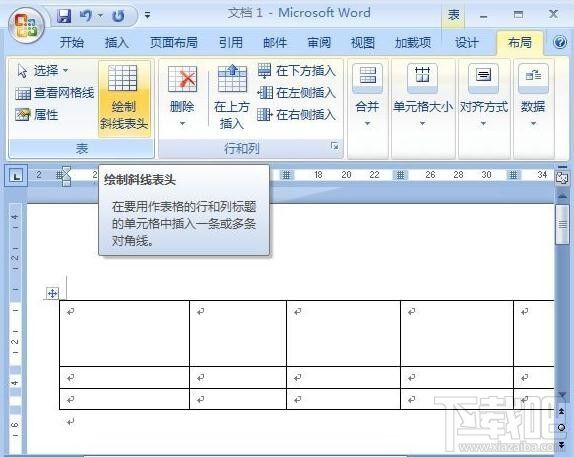Insert column left with 在左侧插入

click(x=296, y=93)
